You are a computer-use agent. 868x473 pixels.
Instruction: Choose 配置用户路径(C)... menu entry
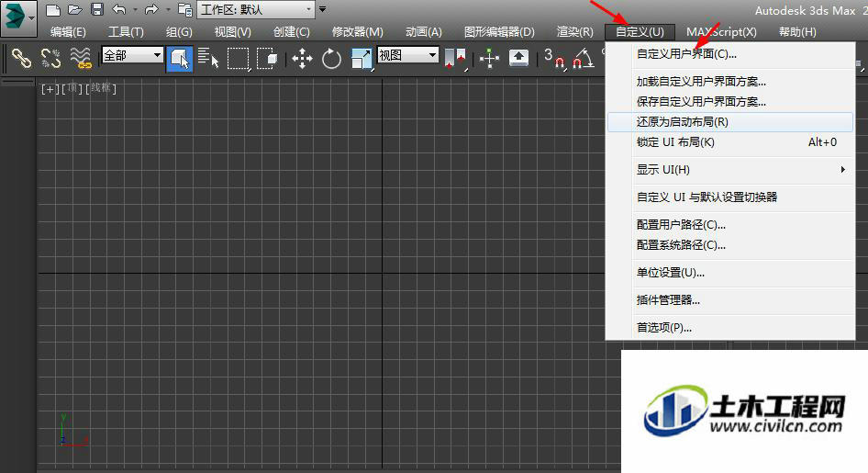pyautogui.click(x=730, y=225)
